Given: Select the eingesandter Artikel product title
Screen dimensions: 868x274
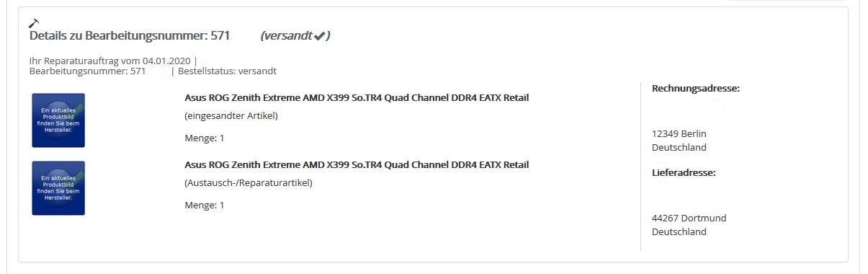Looking at the screenshot, I should pos(357,97).
